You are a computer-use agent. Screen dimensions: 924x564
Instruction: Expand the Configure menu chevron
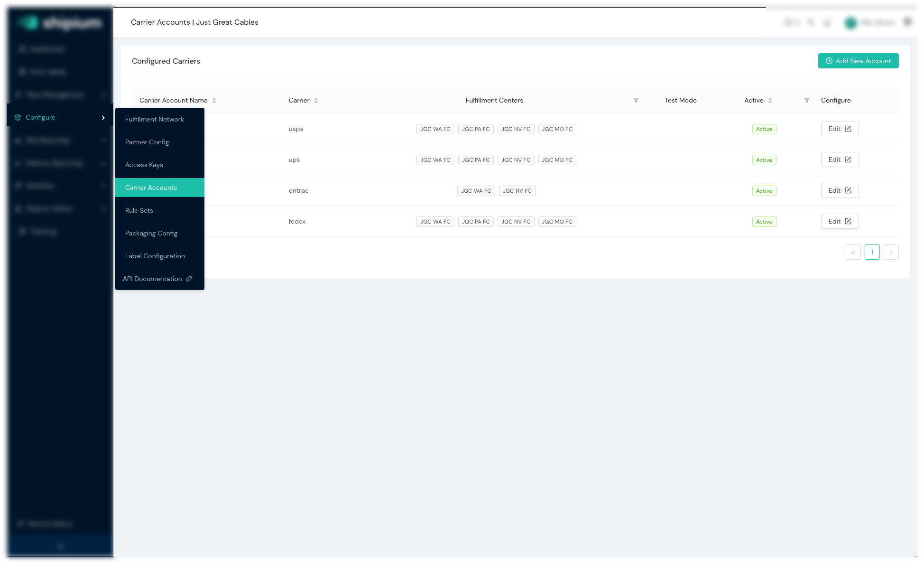click(x=103, y=118)
